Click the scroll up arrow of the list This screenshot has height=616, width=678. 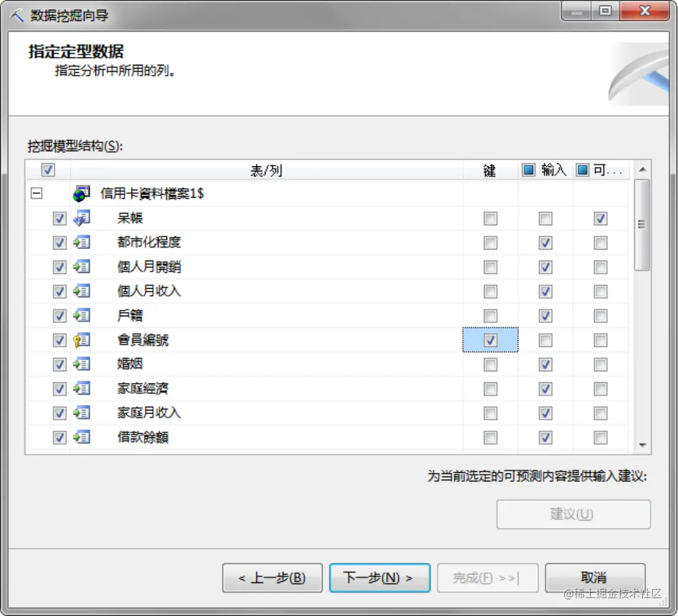643,169
